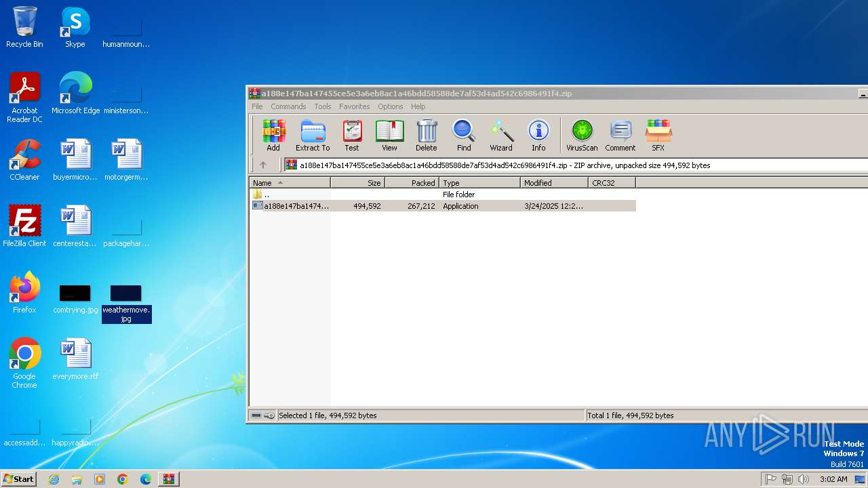
Task: Sort by the CRC32 column header
Action: [x=612, y=183]
